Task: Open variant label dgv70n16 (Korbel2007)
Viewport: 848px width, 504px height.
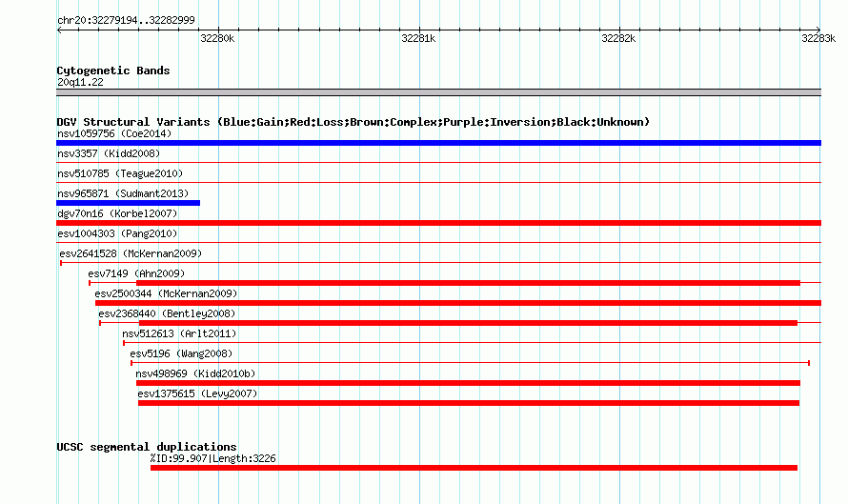Action: click(117, 213)
